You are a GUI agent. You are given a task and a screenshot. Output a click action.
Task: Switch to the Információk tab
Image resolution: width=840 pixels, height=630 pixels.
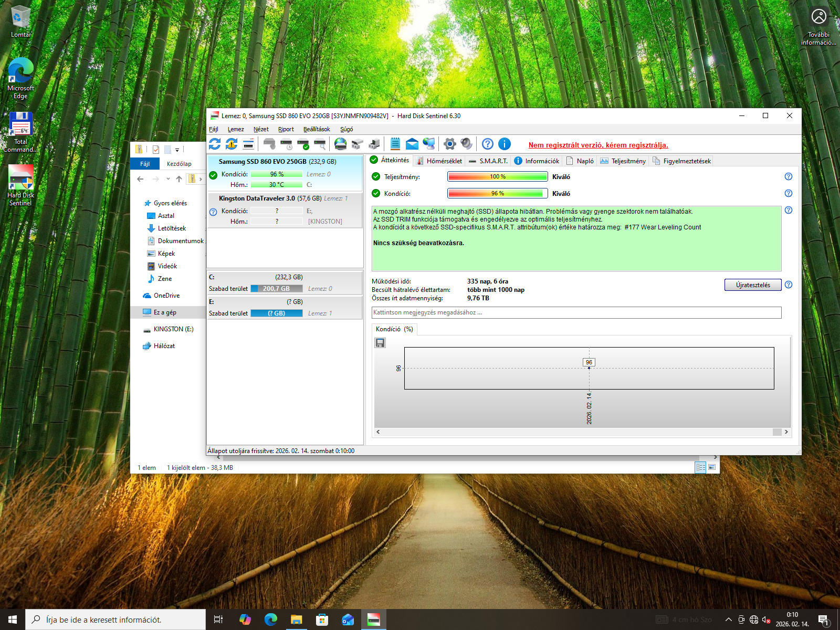[x=537, y=161]
